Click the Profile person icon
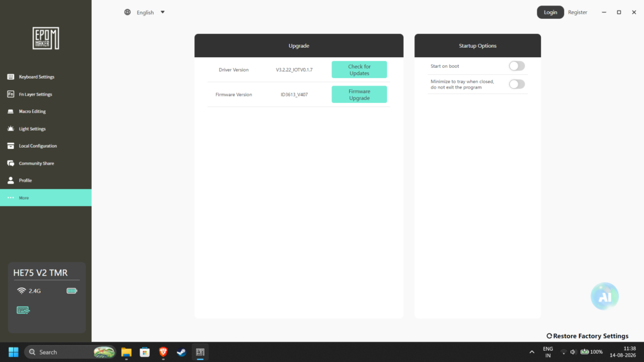This screenshot has width=644, height=362. tap(11, 180)
